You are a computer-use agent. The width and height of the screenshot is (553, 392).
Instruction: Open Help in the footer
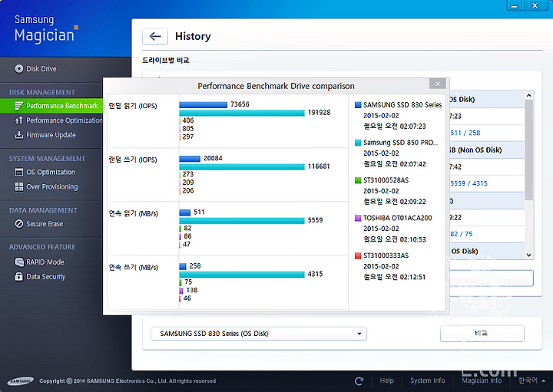386,380
